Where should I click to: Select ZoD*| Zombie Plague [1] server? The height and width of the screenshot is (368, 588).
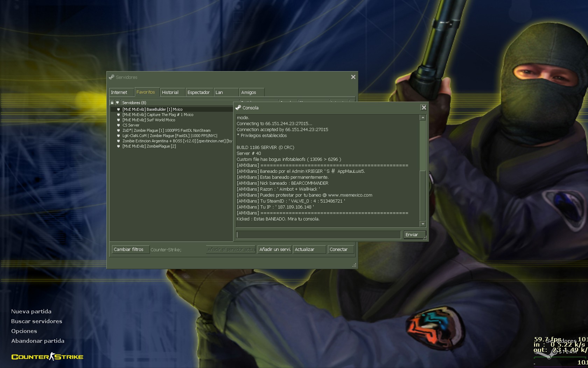click(171, 130)
